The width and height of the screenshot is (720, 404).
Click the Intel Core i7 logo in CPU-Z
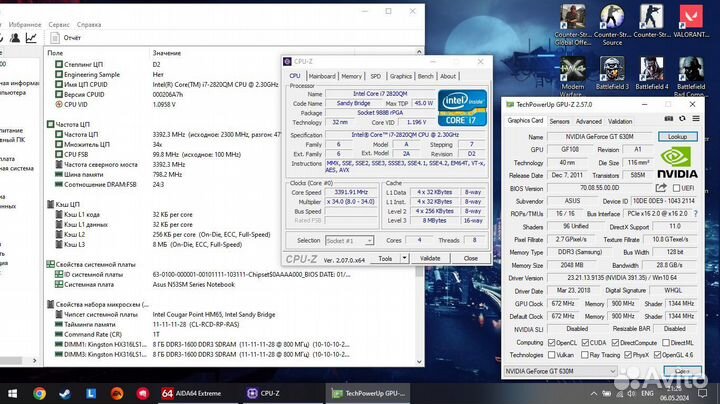[x=462, y=108]
